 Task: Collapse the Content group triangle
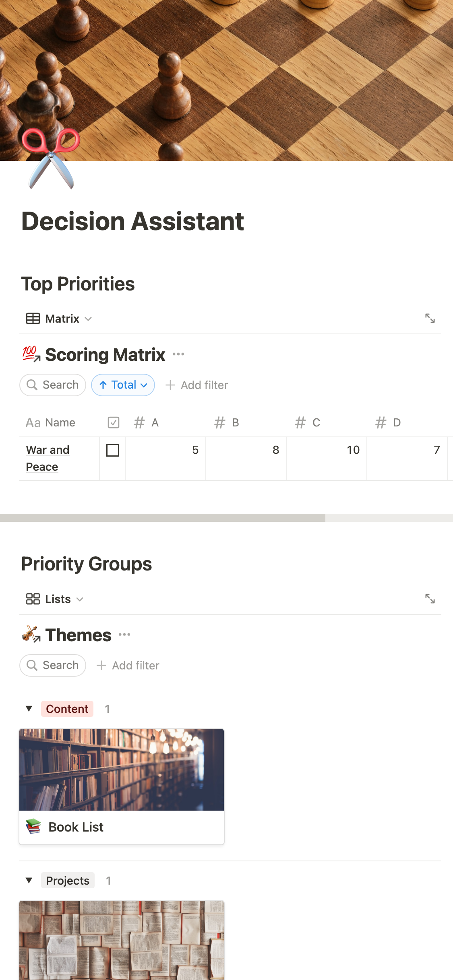pos(29,708)
